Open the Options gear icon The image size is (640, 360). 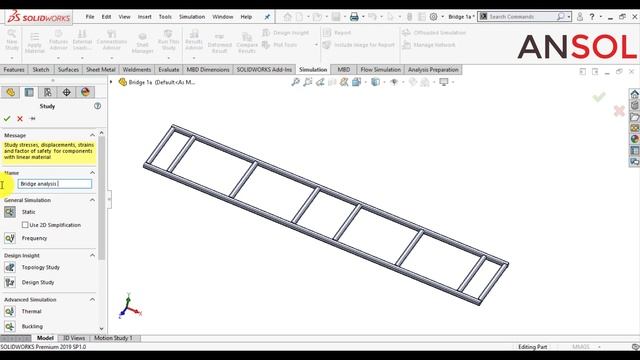[433, 17]
